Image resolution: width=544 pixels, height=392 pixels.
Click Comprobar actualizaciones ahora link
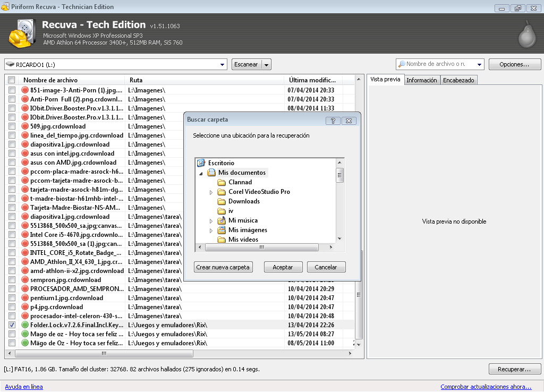(486, 387)
